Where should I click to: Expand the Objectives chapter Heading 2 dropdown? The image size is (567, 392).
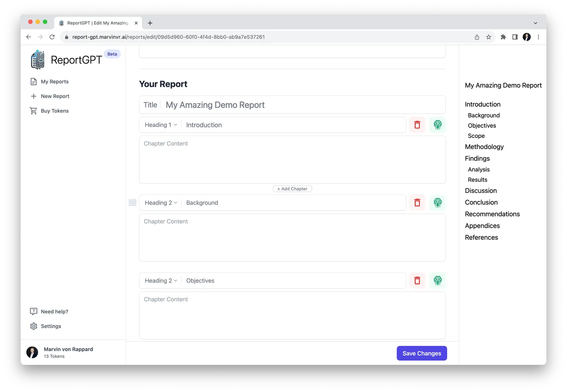coord(161,281)
